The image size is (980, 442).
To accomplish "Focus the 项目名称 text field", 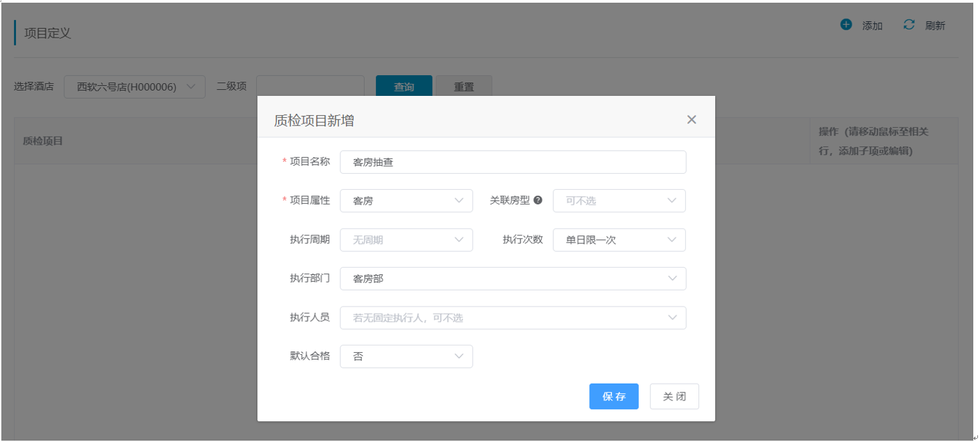I will tap(513, 162).
